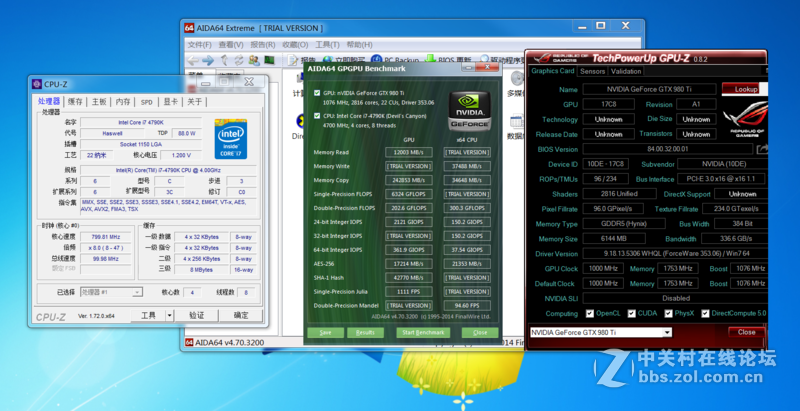Image resolution: width=800 pixels, height=411 pixels.
Task: Switch to 缓存 tab in CPU-Z
Action: 75,101
